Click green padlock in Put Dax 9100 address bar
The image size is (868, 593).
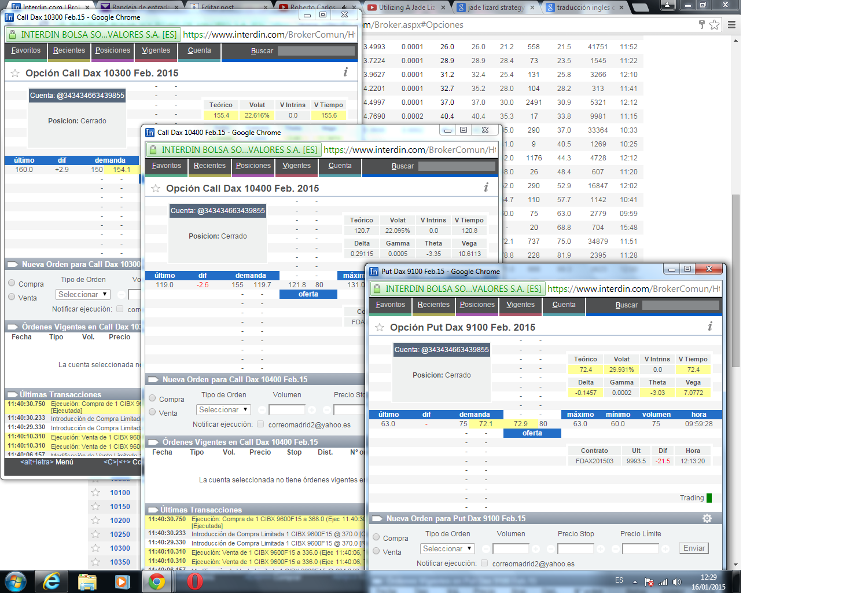pos(377,288)
